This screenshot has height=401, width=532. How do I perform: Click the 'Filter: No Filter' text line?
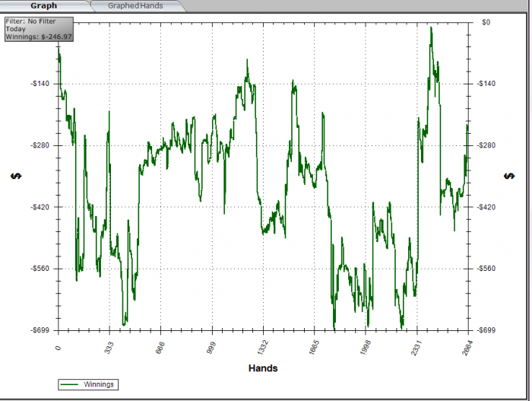(x=30, y=21)
